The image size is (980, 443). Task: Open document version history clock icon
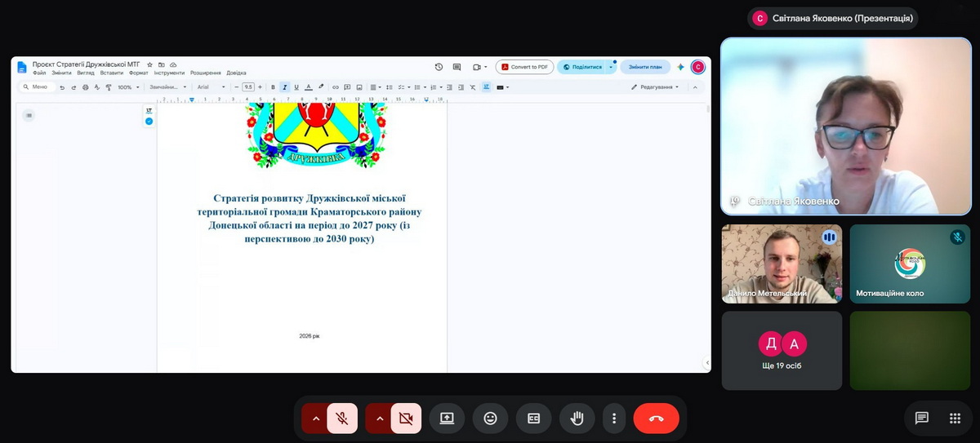pyautogui.click(x=439, y=67)
